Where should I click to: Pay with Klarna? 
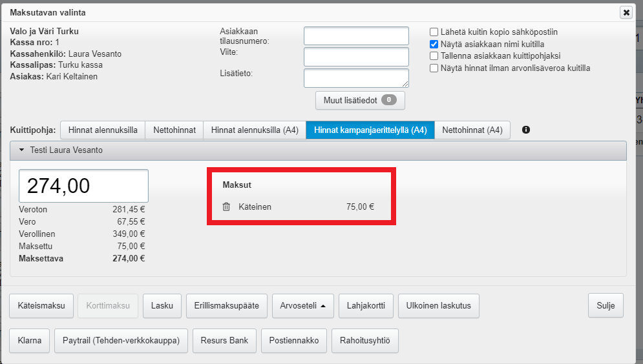[30, 341]
